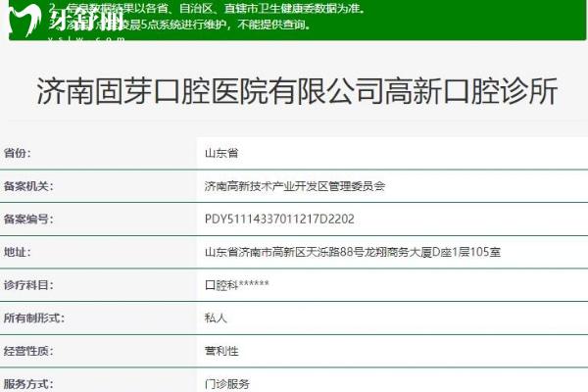Click the banner notice about 系统进行维护
588x392 pixels.
click(180, 24)
